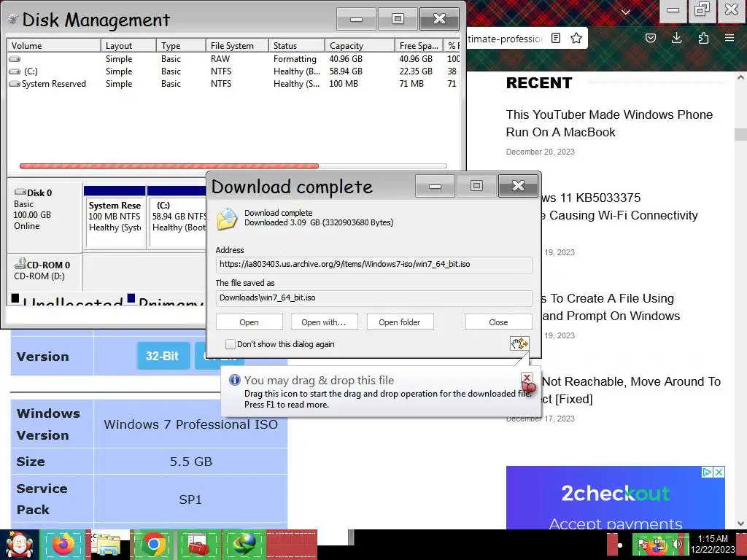Close the 2checkout ad with X
747x560 pixels.
[x=719, y=472]
